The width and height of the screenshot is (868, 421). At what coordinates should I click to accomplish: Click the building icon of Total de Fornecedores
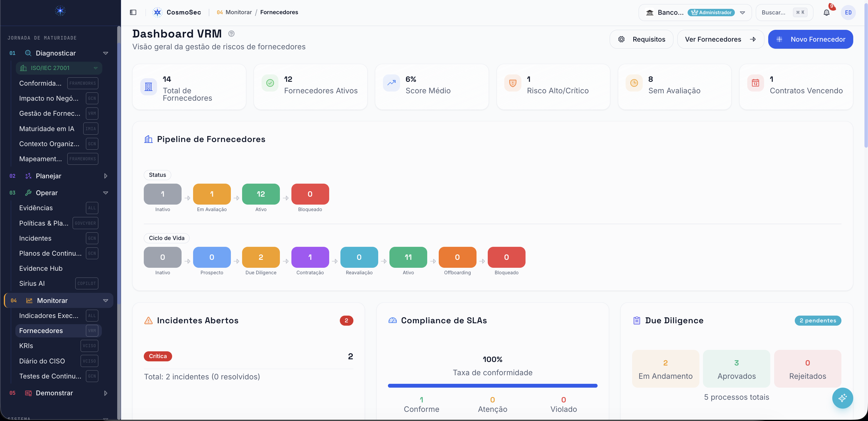coord(148,87)
